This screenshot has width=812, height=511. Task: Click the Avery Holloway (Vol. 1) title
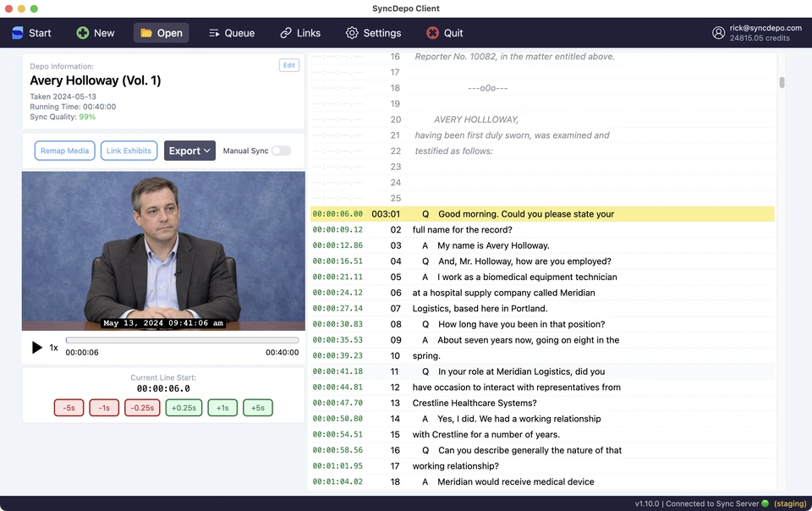(96, 80)
